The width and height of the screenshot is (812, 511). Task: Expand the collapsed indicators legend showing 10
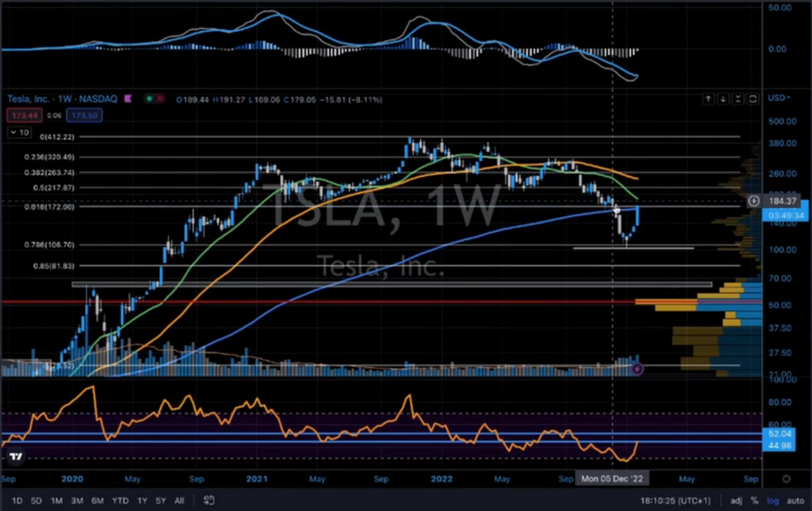tap(19, 132)
